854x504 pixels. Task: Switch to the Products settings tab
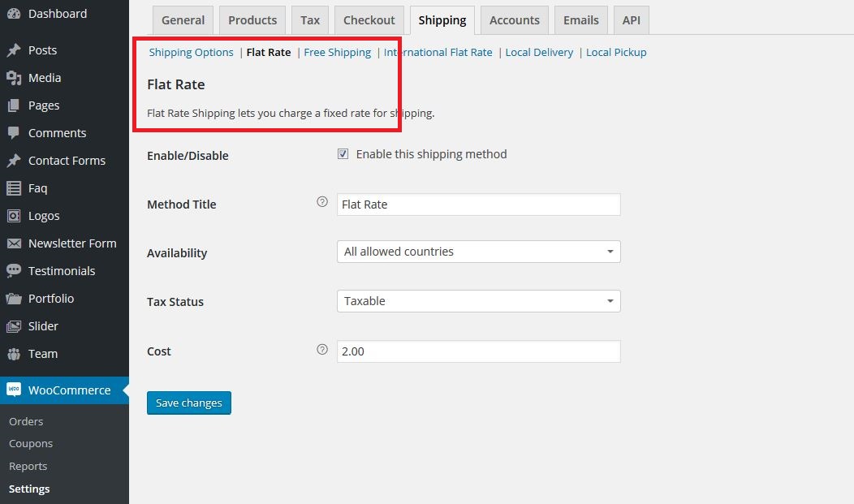click(252, 20)
